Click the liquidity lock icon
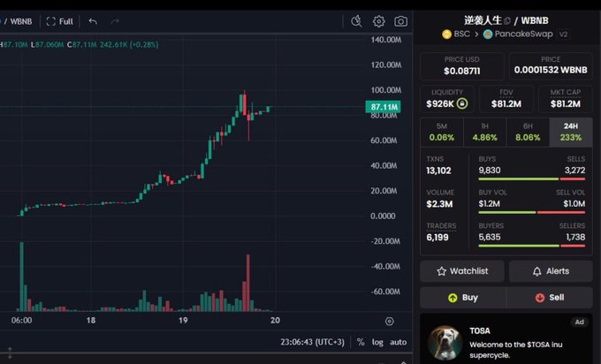 462,103
